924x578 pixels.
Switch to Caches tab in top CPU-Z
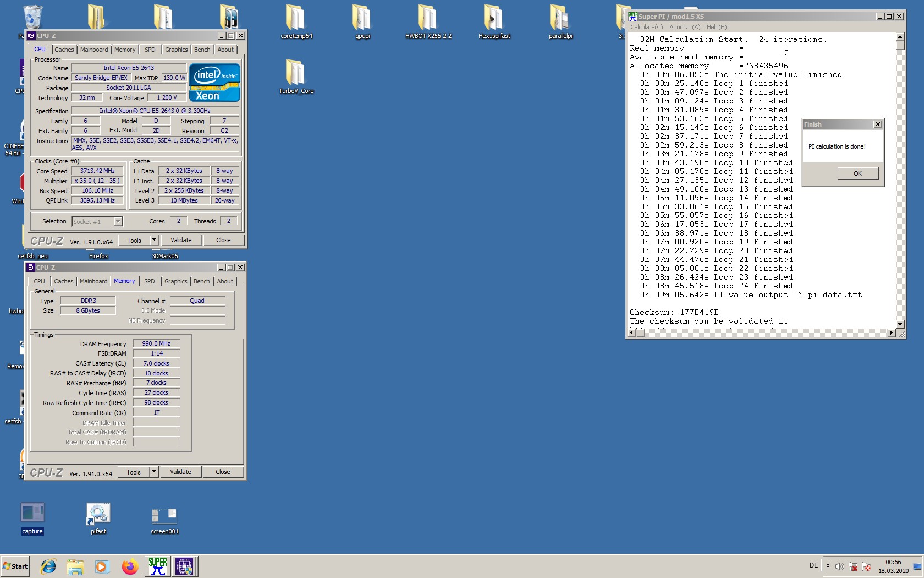click(64, 50)
